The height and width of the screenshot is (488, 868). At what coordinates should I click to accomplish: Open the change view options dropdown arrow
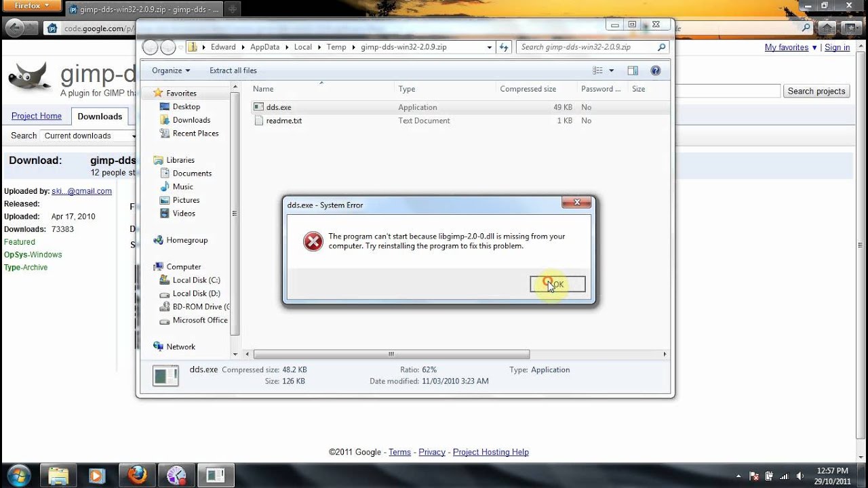[x=611, y=70]
